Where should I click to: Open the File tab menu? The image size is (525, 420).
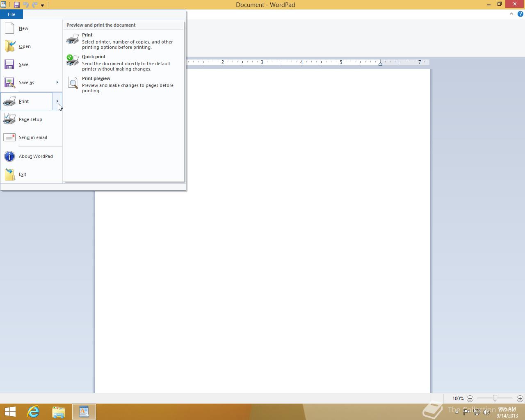pos(11,14)
